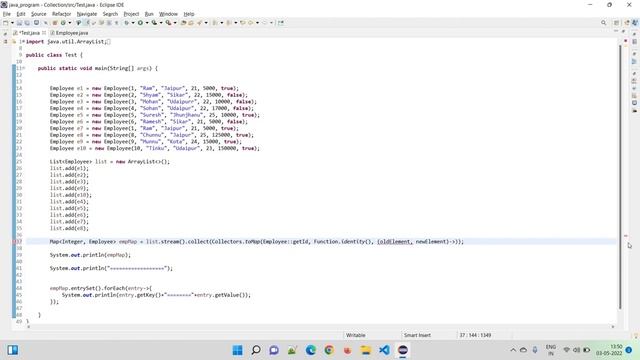Expand the New wizard dropdown arrow
Viewport: 640px width, 360px height.
[x=12, y=23]
